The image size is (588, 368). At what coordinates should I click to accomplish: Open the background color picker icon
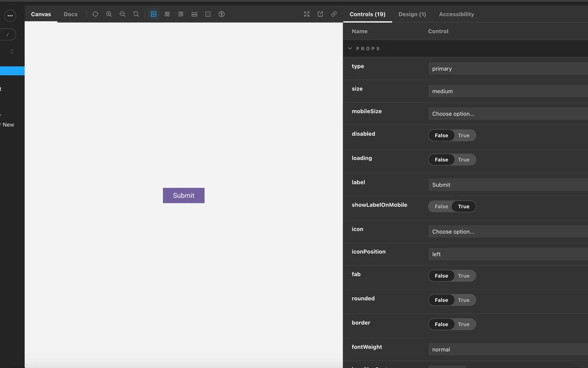[x=153, y=14]
